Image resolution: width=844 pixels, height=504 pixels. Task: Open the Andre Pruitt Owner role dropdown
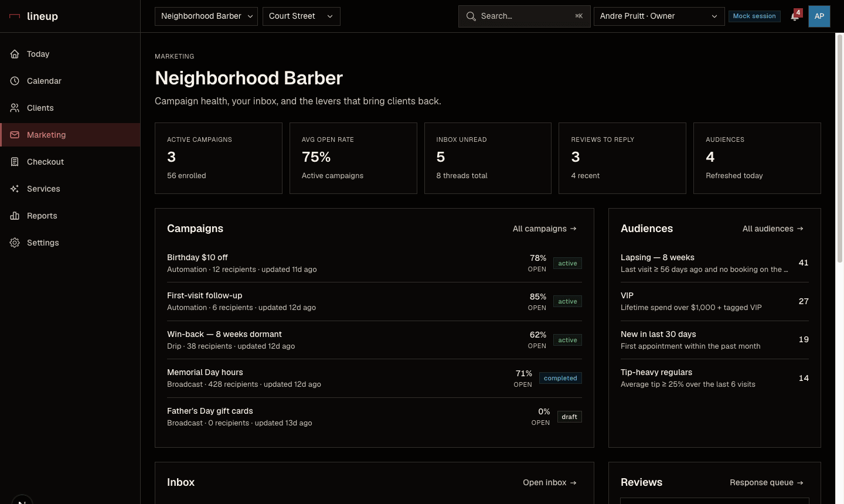pos(659,16)
